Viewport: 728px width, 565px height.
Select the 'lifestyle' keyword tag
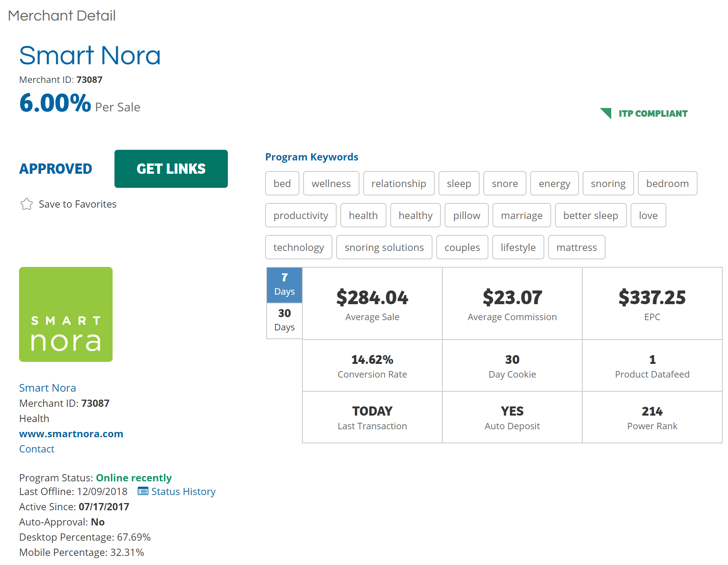point(518,247)
